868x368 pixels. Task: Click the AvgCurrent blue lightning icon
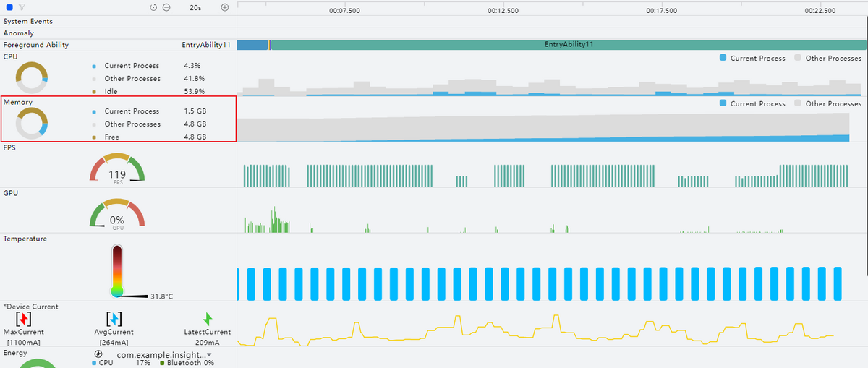pos(114,320)
